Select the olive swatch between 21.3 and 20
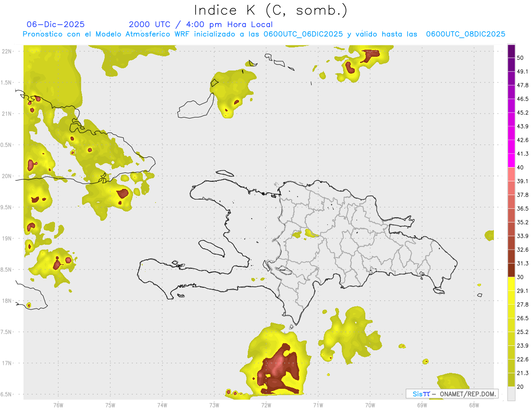Screen dimensions: 532x411 tap(511, 380)
